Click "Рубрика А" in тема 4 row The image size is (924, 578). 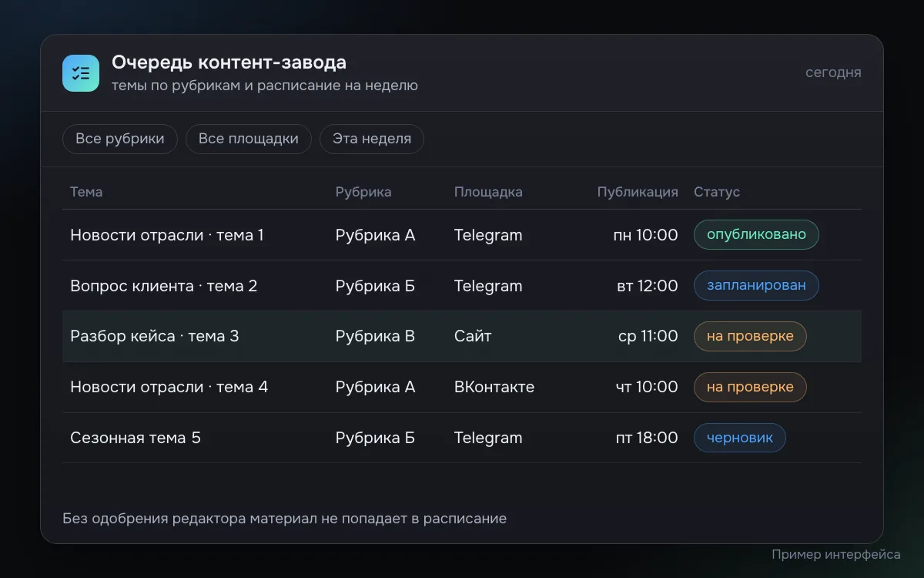click(x=375, y=387)
